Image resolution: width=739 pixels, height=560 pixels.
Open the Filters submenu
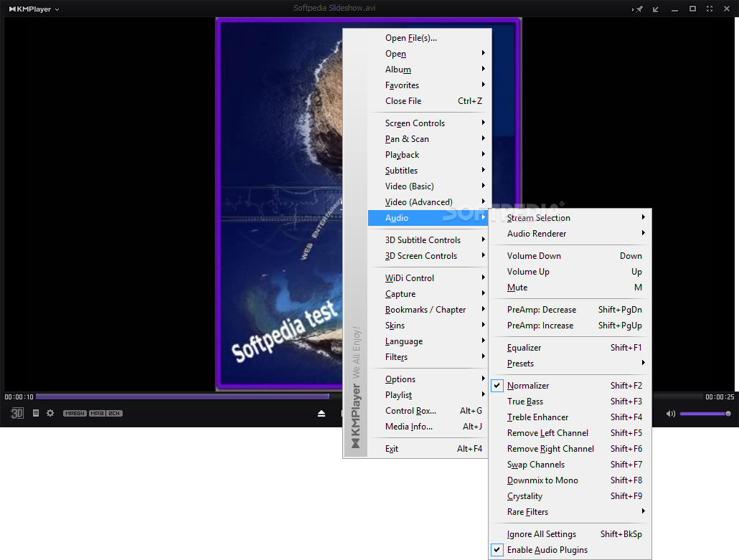pyautogui.click(x=428, y=357)
